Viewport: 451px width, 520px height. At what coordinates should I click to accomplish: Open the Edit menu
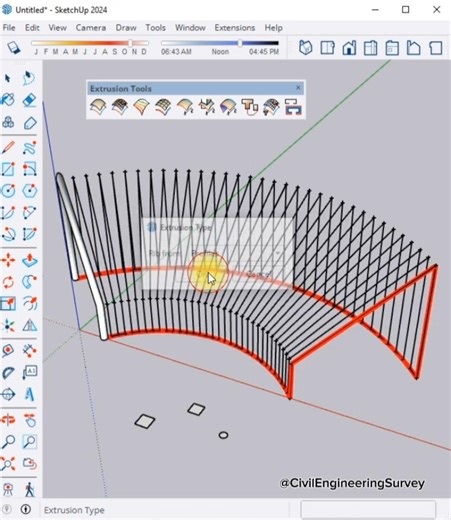tap(32, 28)
